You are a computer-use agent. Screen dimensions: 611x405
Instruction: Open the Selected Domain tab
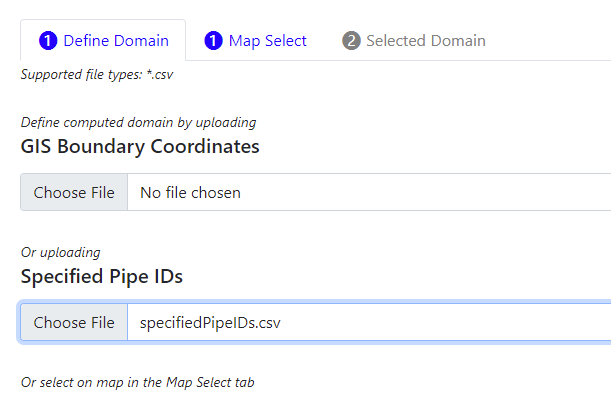click(x=425, y=41)
